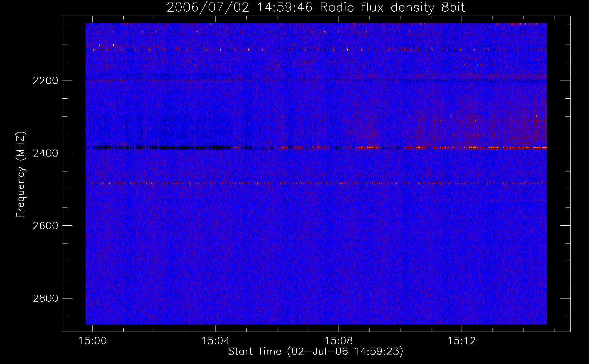
Task: Click the 15:12 time axis label
Action: 462,341
